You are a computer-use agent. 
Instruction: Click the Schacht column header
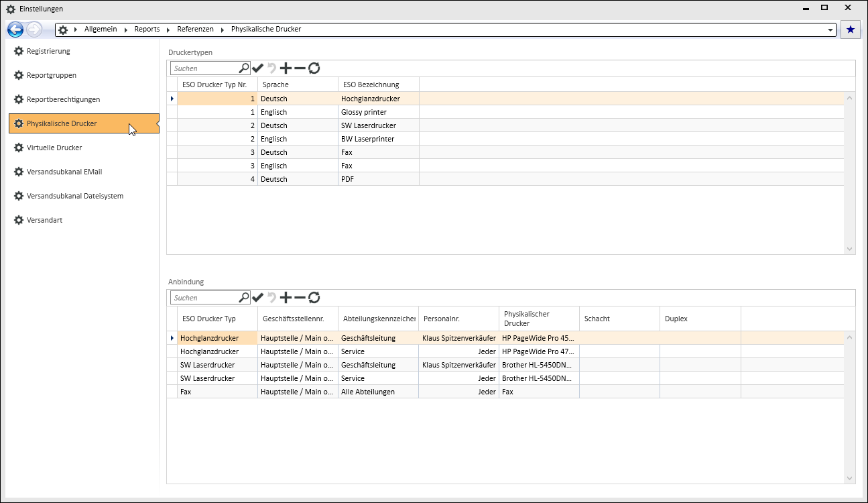(619, 319)
